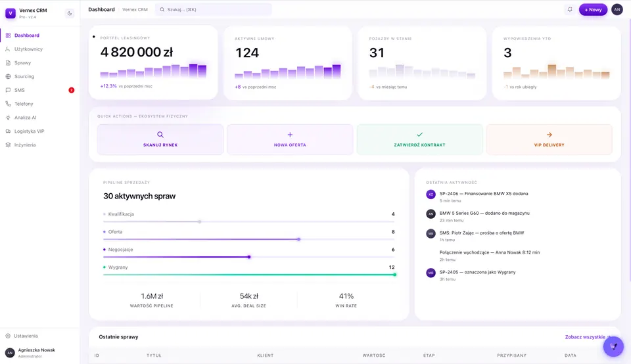Open the Wypowiedzenia YTD card
This screenshot has height=364, width=631.
(556, 63)
